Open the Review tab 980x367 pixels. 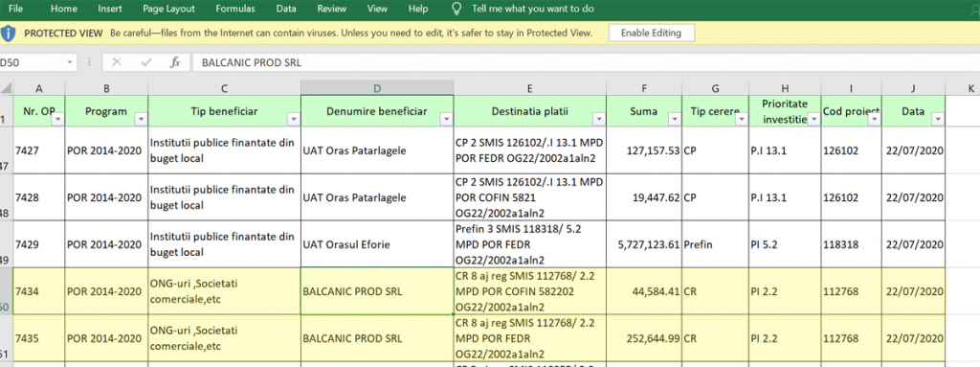pyautogui.click(x=332, y=9)
